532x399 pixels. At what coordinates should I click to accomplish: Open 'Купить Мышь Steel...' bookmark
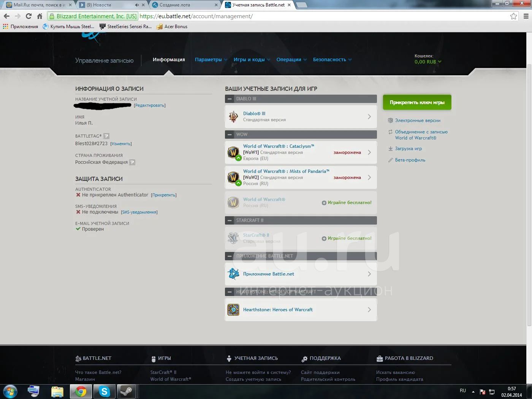click(68, 27)
